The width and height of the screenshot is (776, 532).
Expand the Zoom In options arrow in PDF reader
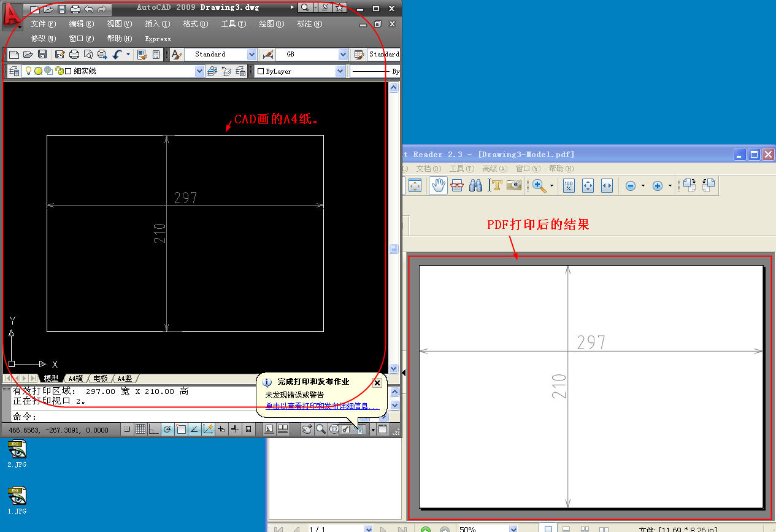pyautogui.click(x=670, y=186)
